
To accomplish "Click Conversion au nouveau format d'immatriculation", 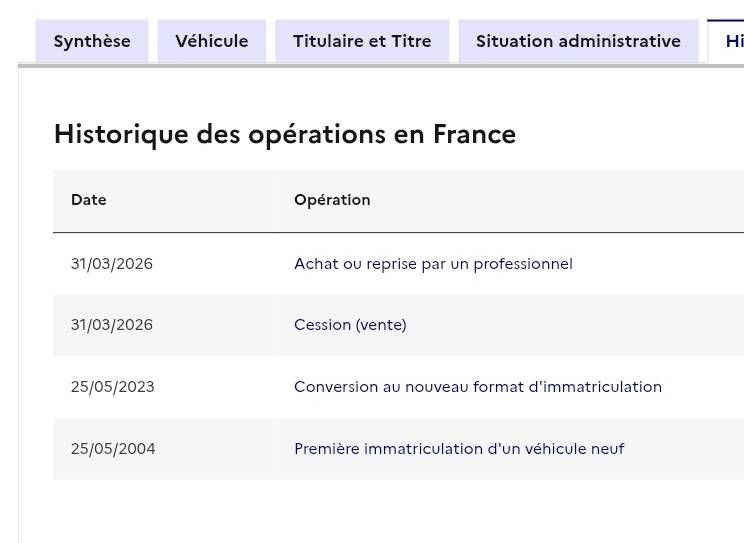I will coord(478,387).
